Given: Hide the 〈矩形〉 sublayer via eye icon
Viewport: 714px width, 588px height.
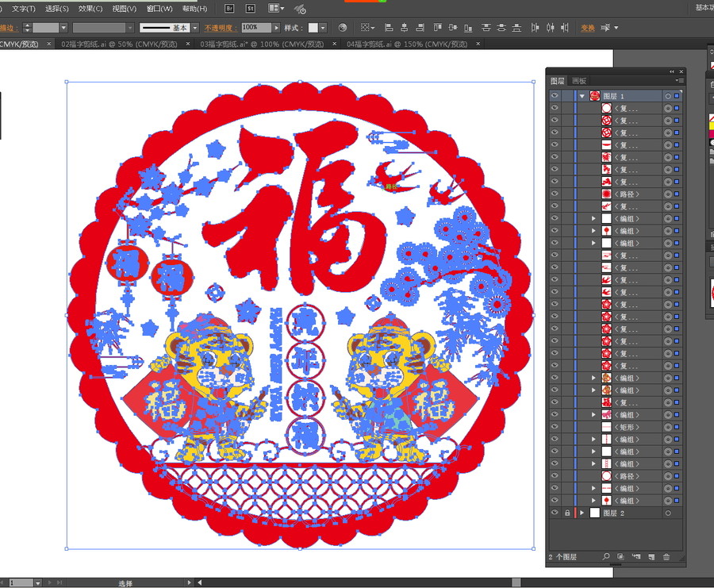Looking at the screenshot, I should pyautogui.click(x=555, y=427).
